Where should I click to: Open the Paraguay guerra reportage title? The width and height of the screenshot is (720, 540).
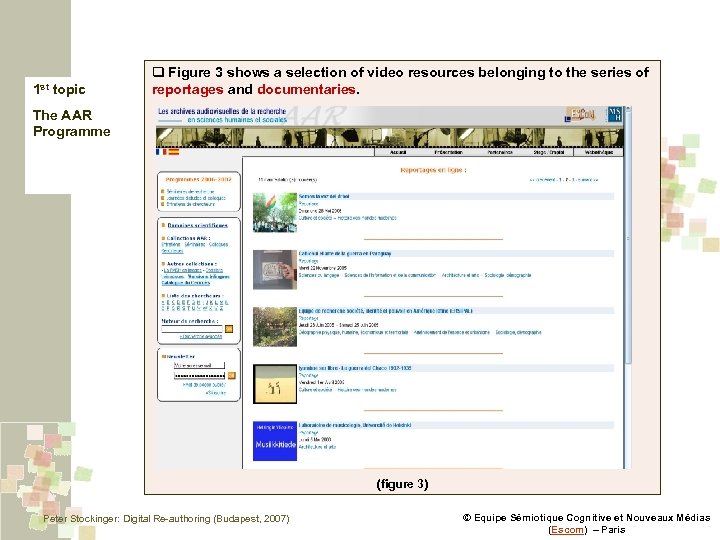pos(345,253)
